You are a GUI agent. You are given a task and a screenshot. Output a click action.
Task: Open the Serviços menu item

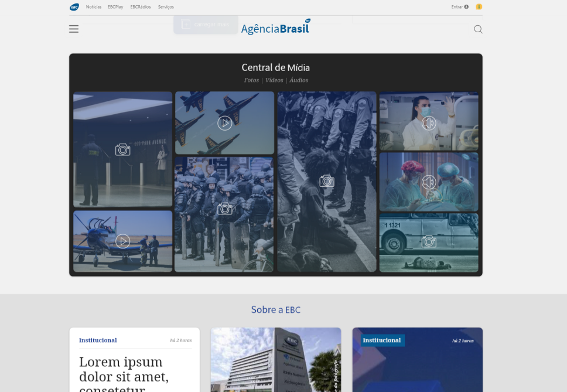(166, 7)
